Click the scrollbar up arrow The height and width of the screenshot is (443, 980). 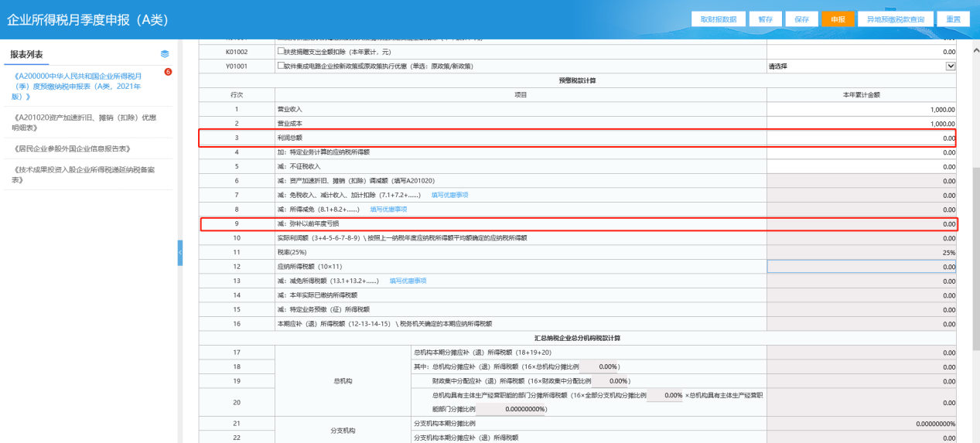click(974, 48)
